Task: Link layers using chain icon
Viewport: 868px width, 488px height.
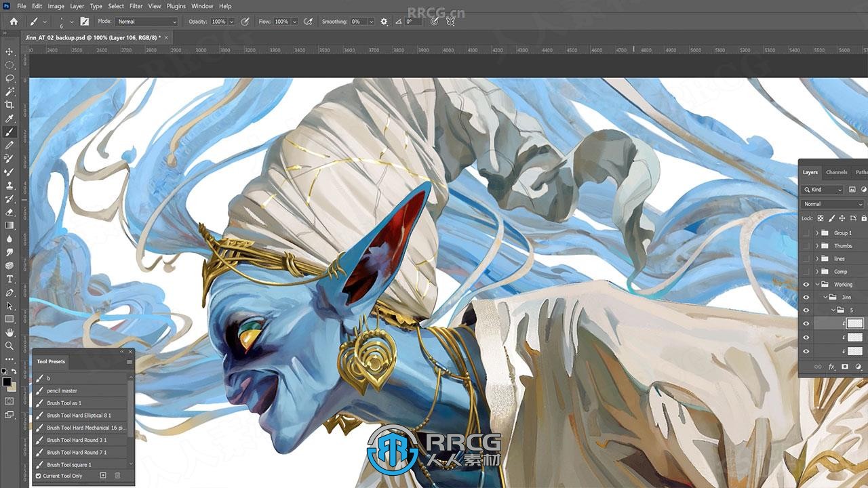Action: click(x=818, y=367)
